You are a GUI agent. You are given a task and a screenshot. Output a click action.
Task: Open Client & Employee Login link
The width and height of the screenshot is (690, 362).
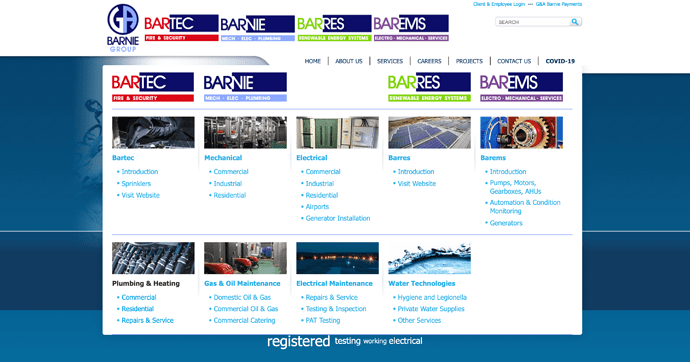click(499, 4)
